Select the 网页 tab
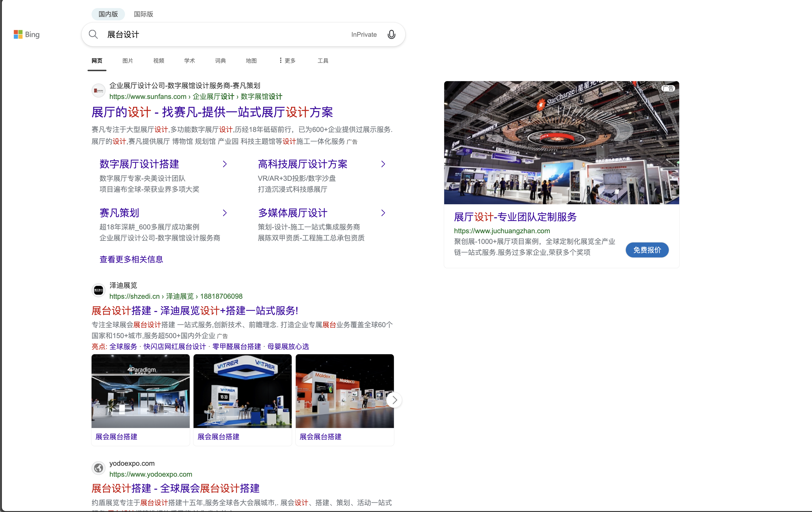 pos(97,61)
